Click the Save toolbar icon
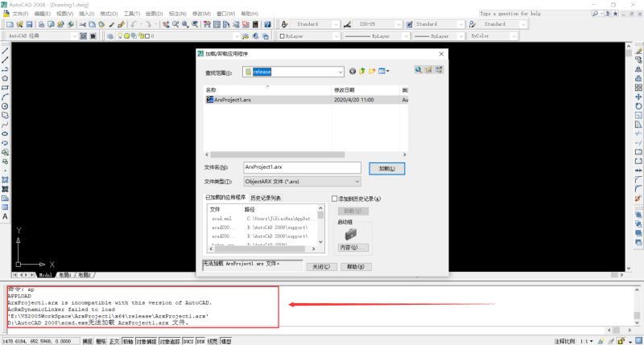 click(x=29, y=24)
